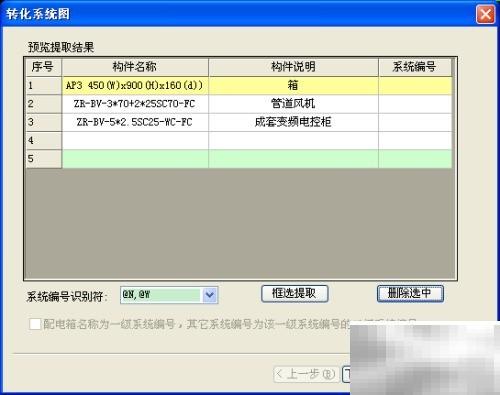
Task: Go back with the 上一步 button
Action: point(306,374)
